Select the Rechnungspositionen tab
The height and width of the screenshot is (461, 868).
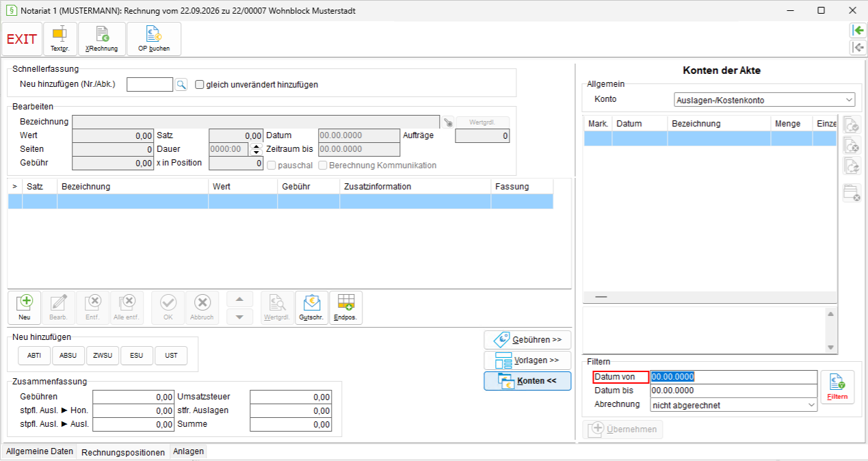click(x=122, y=452)
